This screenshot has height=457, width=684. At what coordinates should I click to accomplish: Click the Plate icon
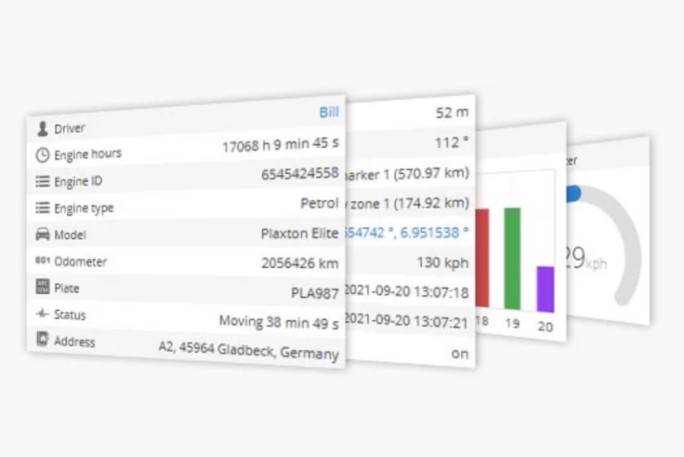click(42, 287)
